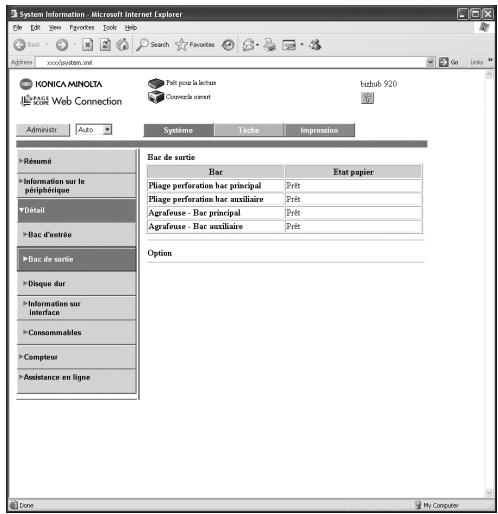Click the Option section heading
Image resolution: width=498 pixels, height=514 pixels.
[x=160, y=253]
